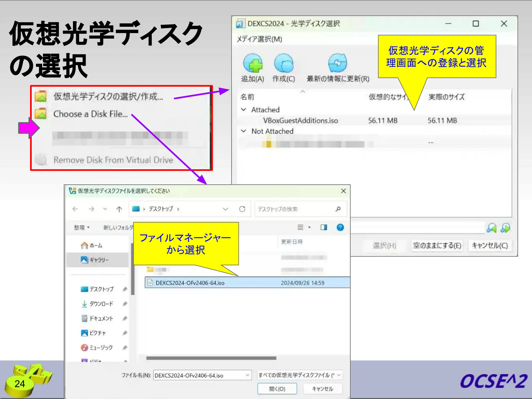Click the 選択(H) button
Screen dimensions: 532x399
click(x=384, y=245)
